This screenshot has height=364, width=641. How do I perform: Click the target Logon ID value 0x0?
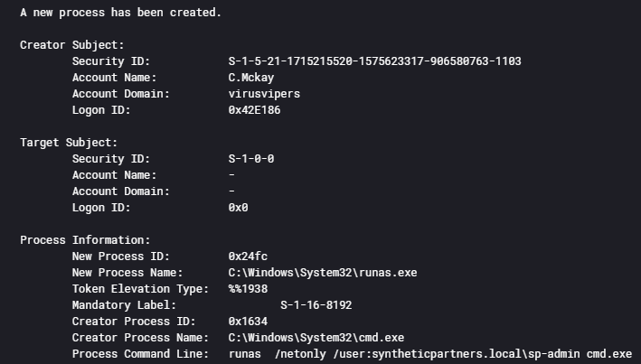click(x=238, y=208)
